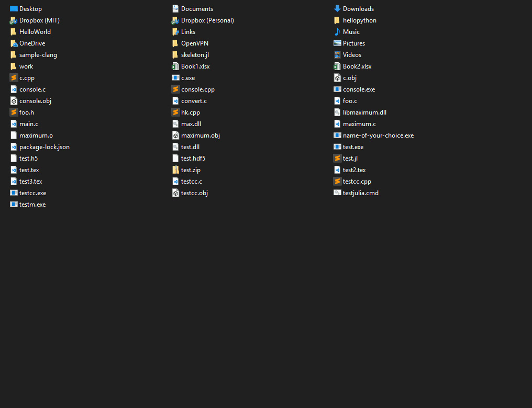Select the skeleton.jl folder name
The width and height of the screenshot is (532, 408).
pyautogui.click(x=195, y=55)
